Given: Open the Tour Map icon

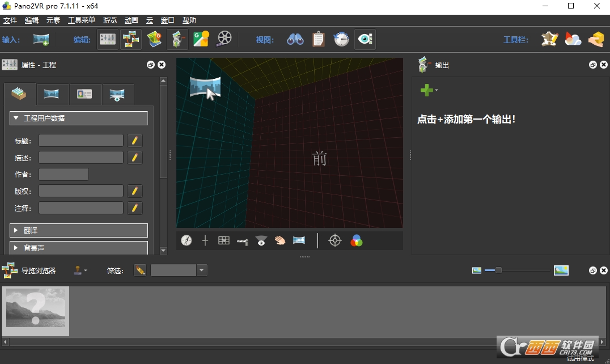Looking at the screenshot, I should click(154, 39).
